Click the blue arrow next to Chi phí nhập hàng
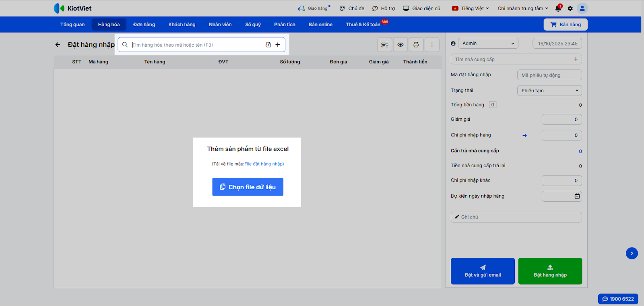The width and height of the screenshot is (644, 306). (x=524, y=136)
